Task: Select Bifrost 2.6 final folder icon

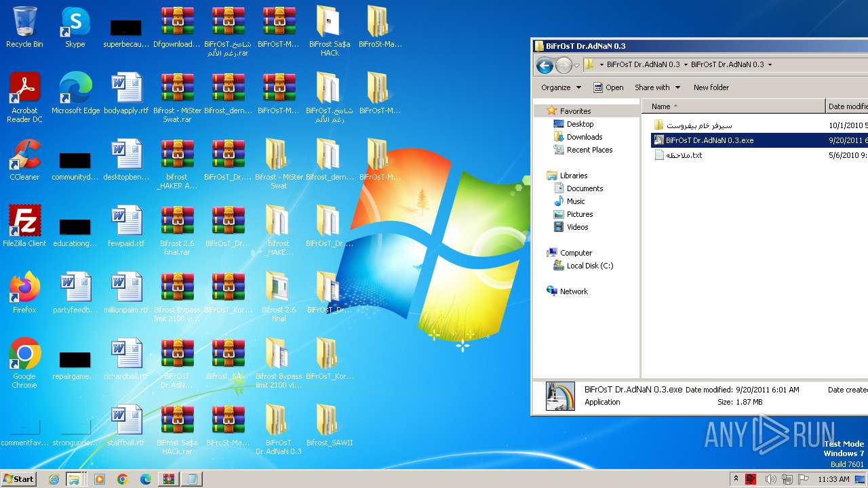Action: [x=279, y=297]
